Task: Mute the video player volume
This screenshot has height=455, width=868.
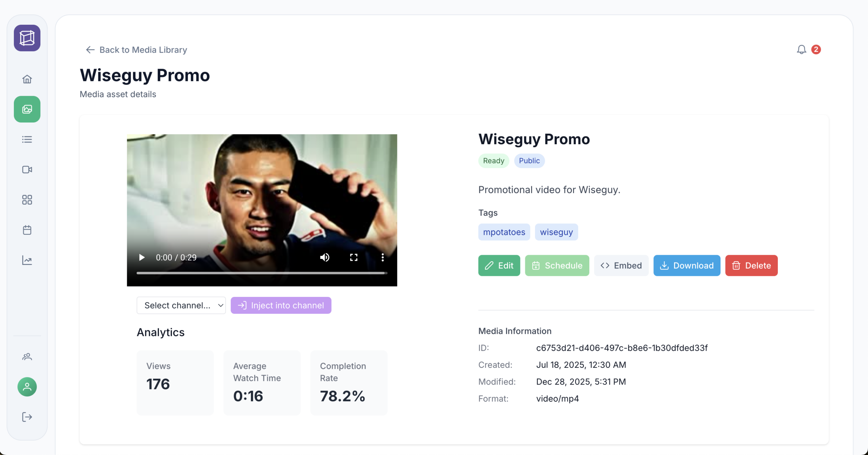Action: [x=324, y=258]
